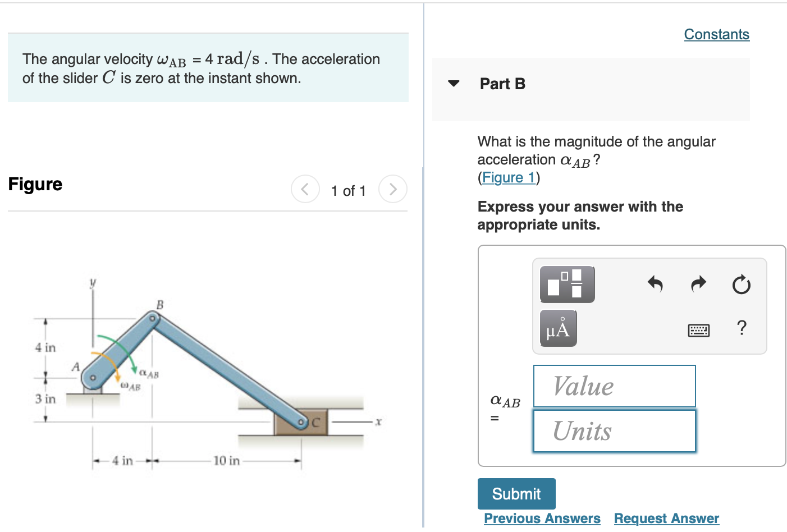Reset the answer input field
Screen dimensions: 787x532
coord(741,285)
